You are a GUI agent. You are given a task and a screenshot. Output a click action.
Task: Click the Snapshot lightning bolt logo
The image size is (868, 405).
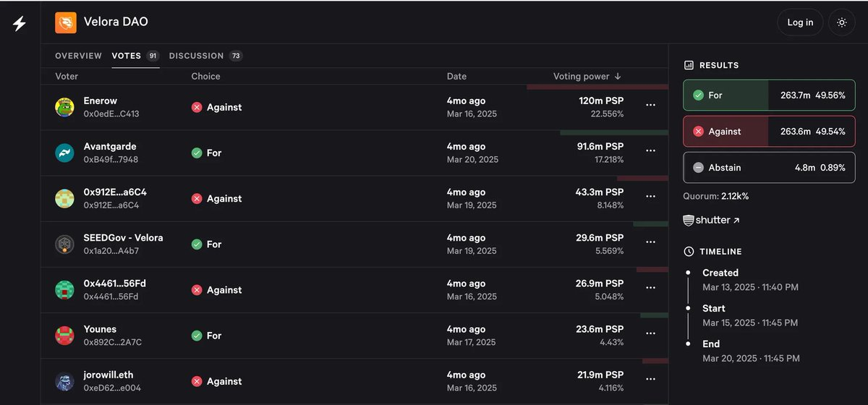[20, 23]
